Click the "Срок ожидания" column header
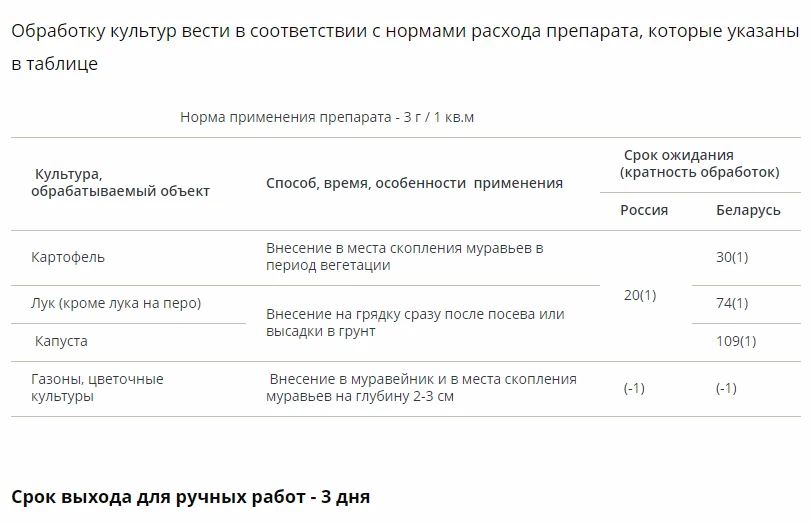 (698, 163)
